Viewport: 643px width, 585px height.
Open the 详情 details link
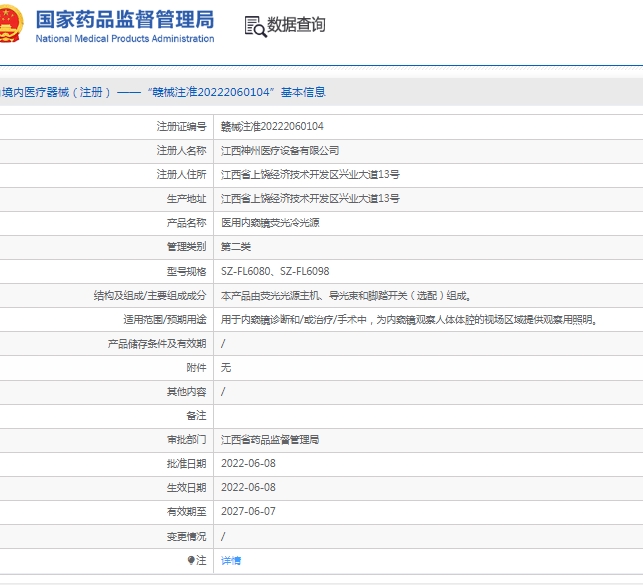pyautogui.click(x=231, y=560)
